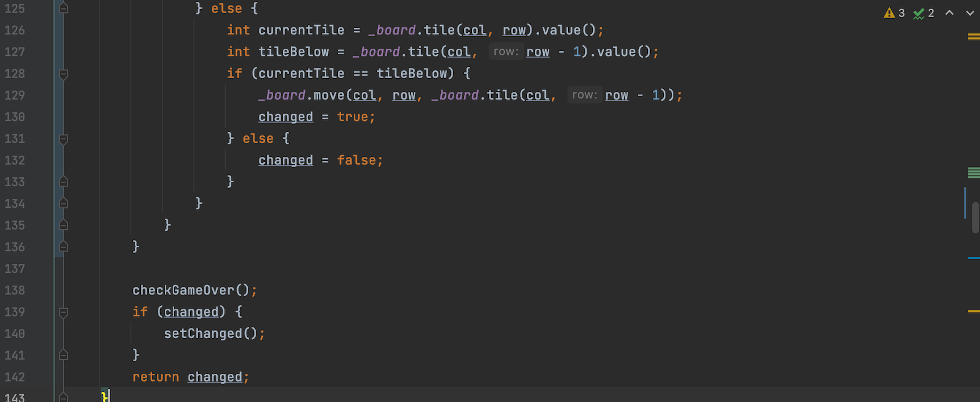
Task: Click the fold end marker on line 141
Action: pyautogui.click(x=63, y=355)
